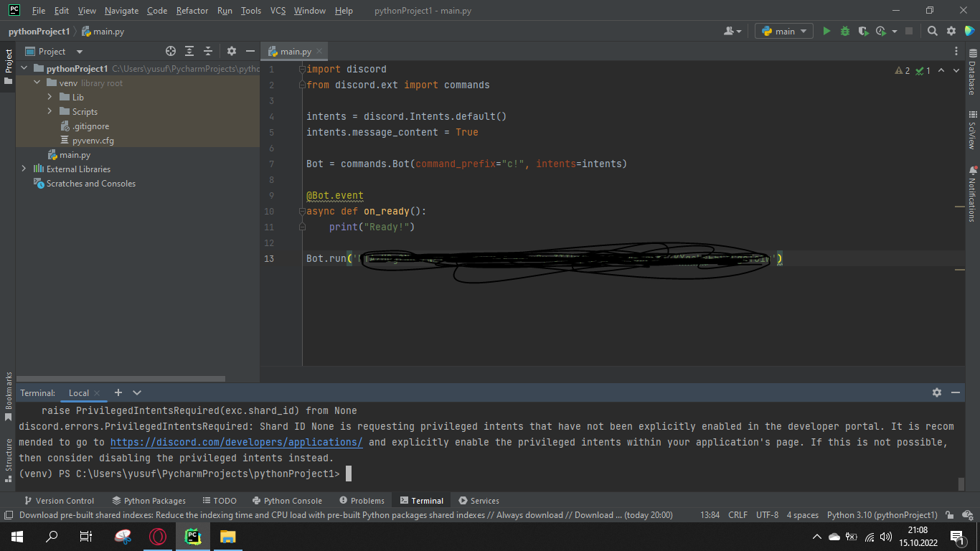980x551 pixels.
Task: Open Search Everywhere magnifier icon
Action: pyautogui.click(x=932, y=31)
